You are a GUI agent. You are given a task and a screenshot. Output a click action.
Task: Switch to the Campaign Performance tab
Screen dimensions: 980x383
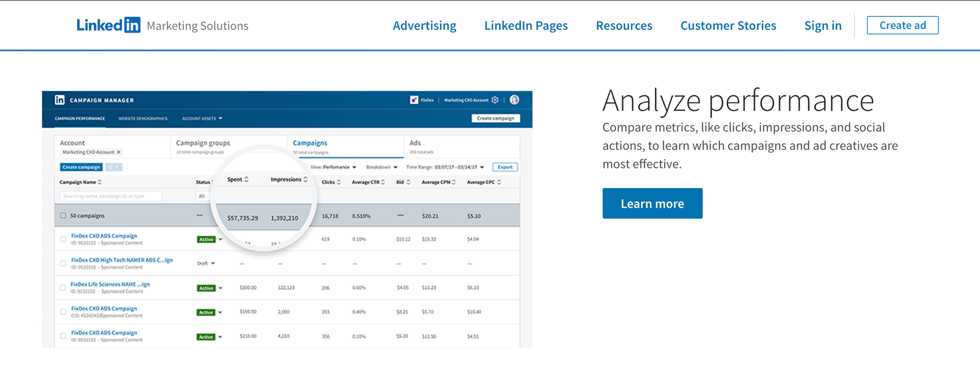(x=80, y=118)
